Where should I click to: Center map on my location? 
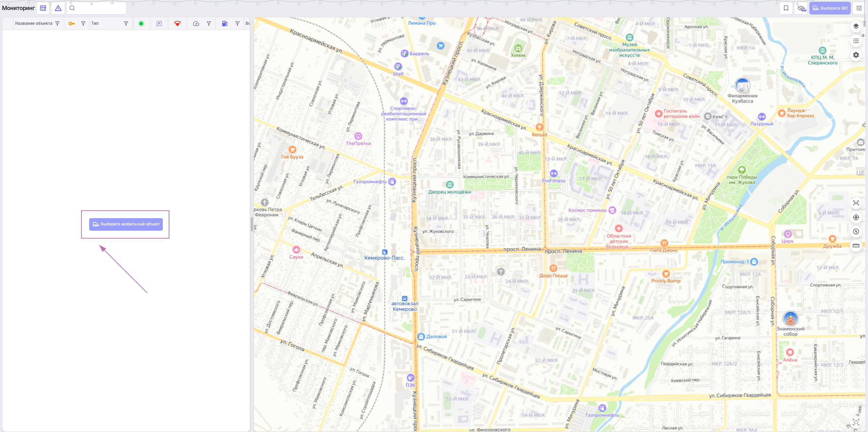coord(856,217)
